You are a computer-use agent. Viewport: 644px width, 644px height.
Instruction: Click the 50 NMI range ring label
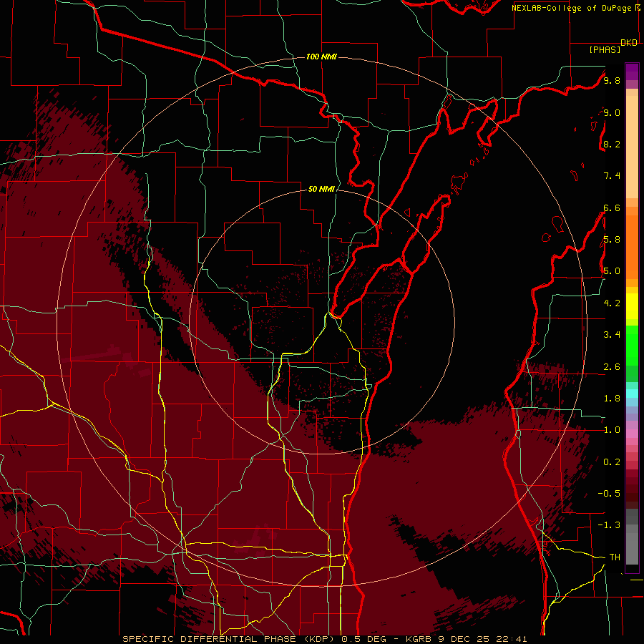[x=321, y=189]
